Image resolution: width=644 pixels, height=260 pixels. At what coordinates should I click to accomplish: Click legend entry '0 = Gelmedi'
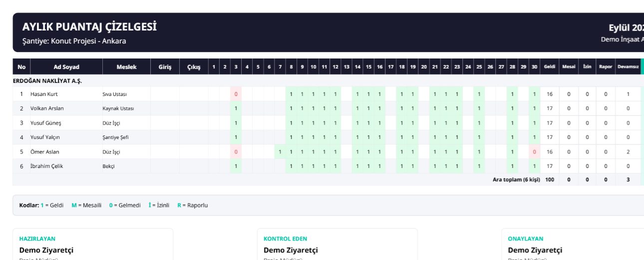click(x=125, y=205)
